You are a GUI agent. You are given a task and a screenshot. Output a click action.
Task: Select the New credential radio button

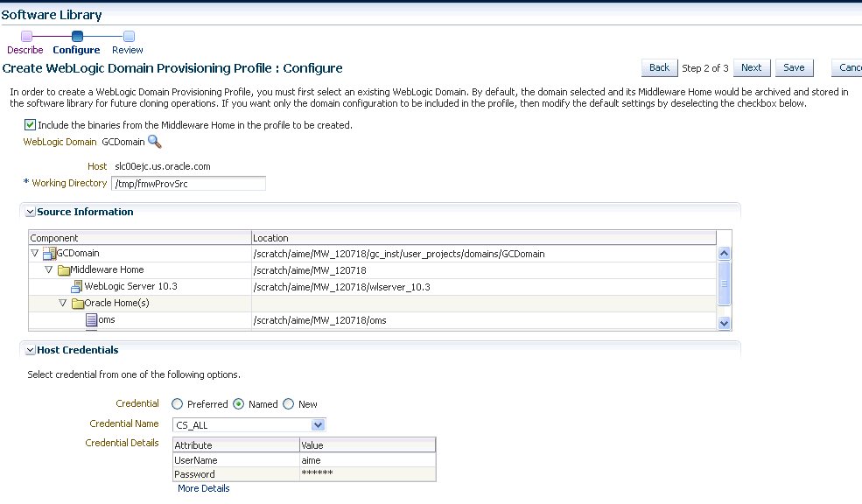point(289,404)
